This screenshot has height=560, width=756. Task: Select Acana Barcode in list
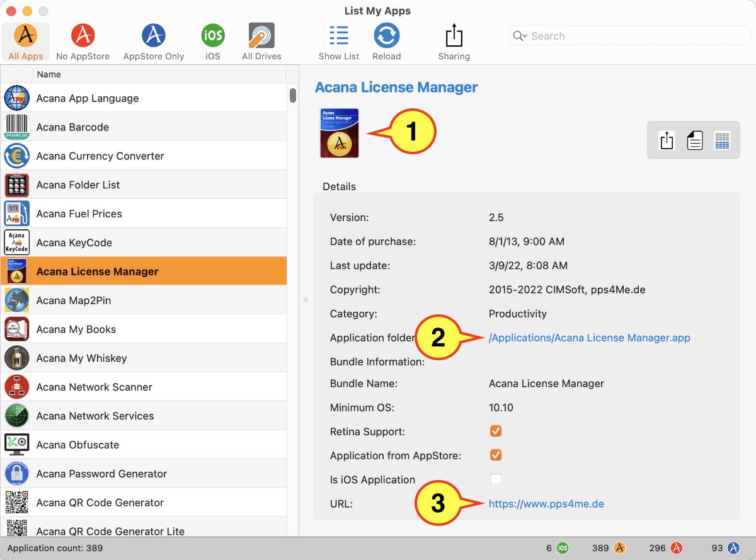[x=144, y=127]
